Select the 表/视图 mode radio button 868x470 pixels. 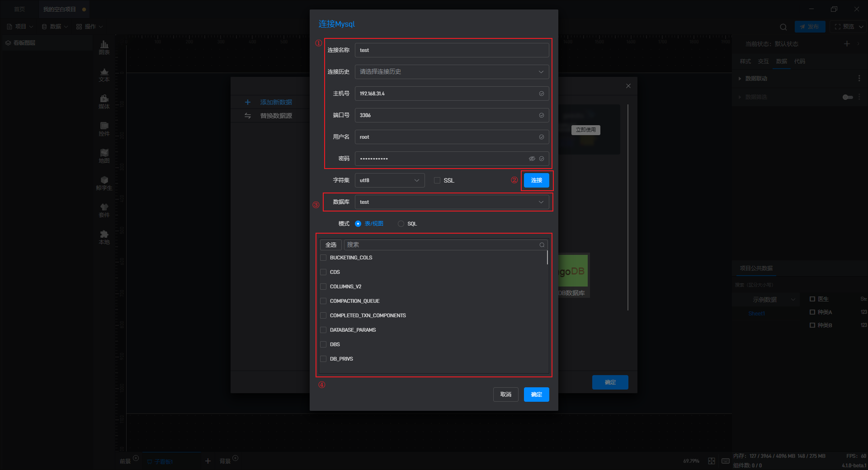pos(358,224)
